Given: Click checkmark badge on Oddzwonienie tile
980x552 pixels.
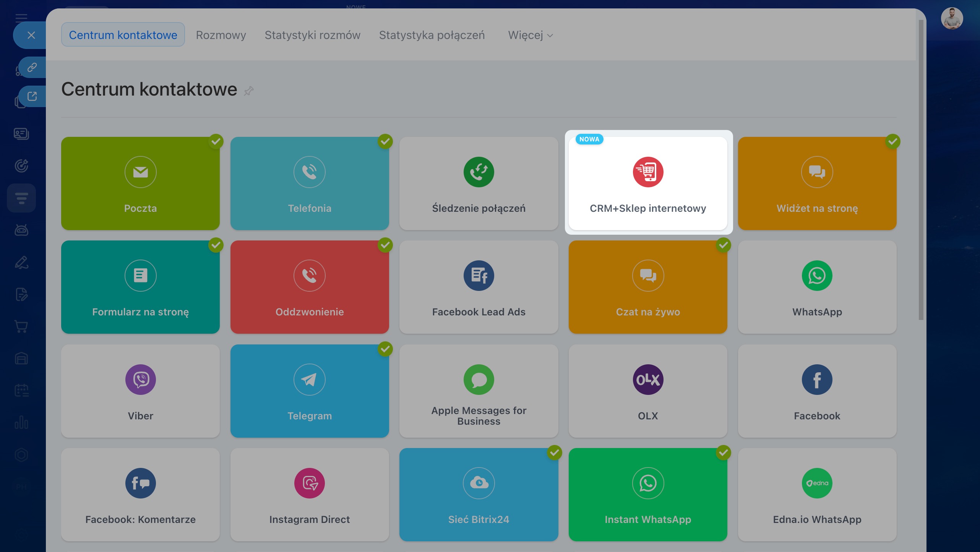Looking at the screenshot, I should tap(385, 245).
